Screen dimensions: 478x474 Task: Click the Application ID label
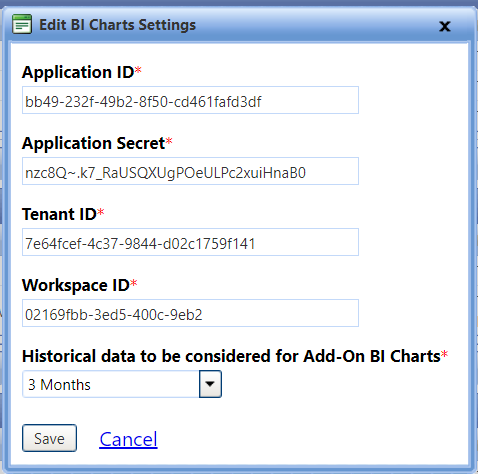click(78, 72)
